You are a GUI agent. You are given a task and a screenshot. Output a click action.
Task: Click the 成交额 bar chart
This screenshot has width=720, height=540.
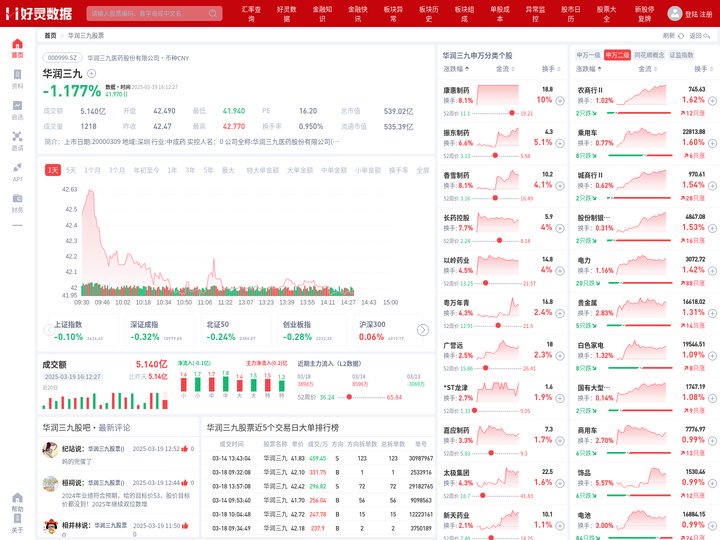click(105, 400)
